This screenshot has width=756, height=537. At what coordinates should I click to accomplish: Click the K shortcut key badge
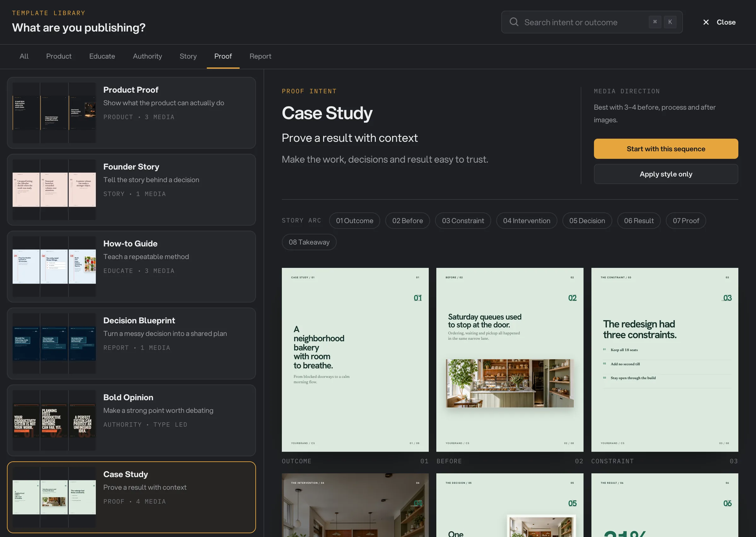click(x=670, y=22)
